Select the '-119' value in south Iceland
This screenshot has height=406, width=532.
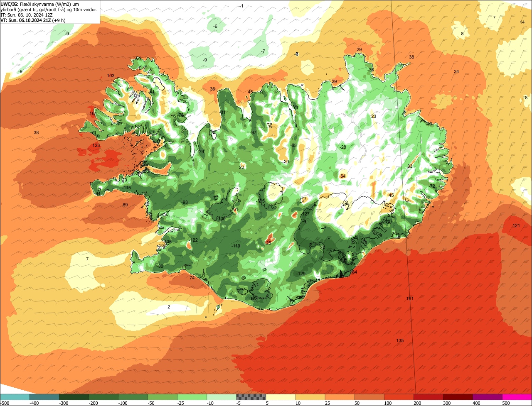(235, 246)
